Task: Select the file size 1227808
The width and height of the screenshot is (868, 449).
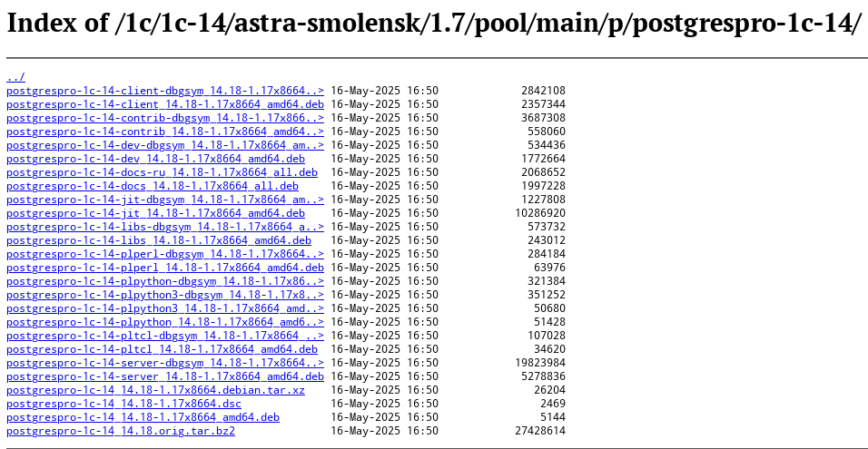Action: coord(543,200)
